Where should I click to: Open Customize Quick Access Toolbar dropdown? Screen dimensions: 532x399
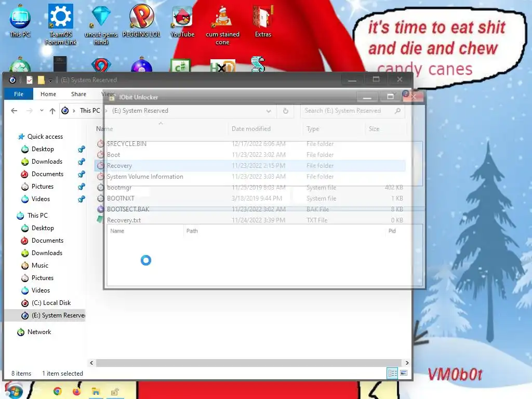pyautogui.click(x=50, y=80)
